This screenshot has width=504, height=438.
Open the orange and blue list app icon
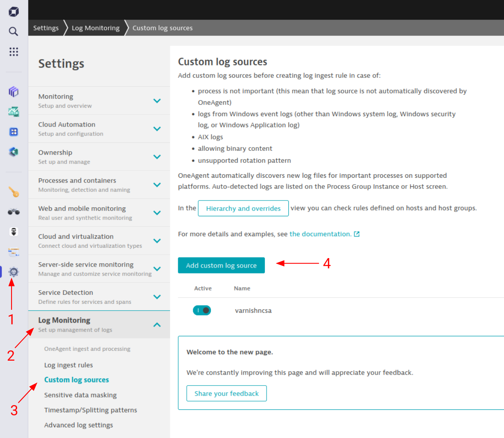coord(14,252)
